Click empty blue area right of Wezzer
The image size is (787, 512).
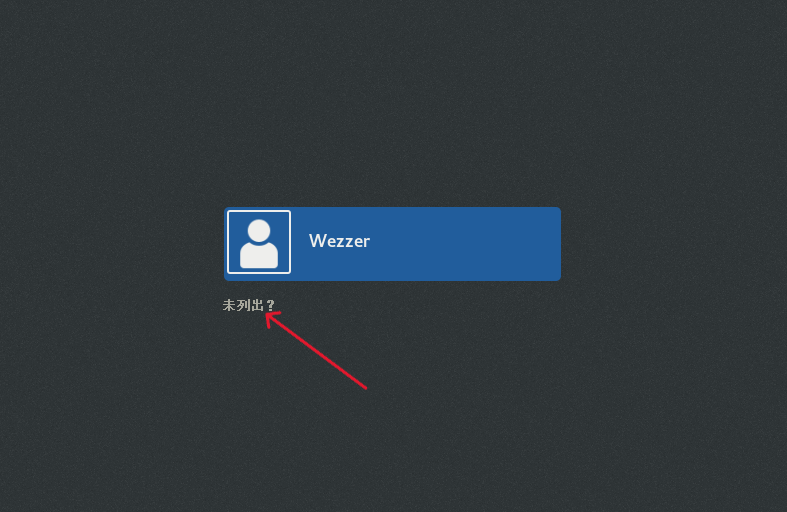[467, 244]
